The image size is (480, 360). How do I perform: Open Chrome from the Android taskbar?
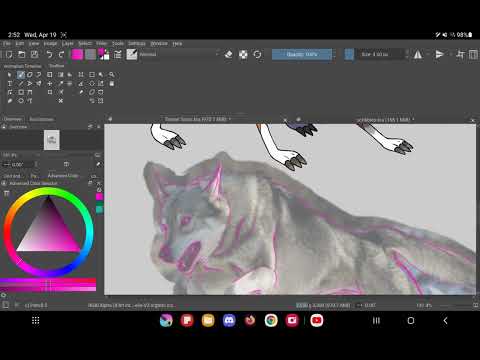[x=271, y=321]
